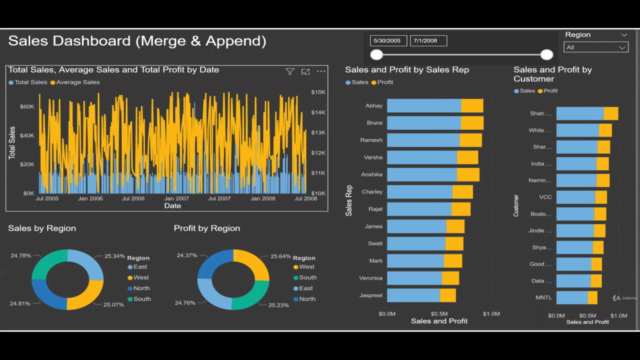The width and height of the screenshot is (640, 360).
Task: Click the White customer sales bar
Action: (x=578, y=131)
